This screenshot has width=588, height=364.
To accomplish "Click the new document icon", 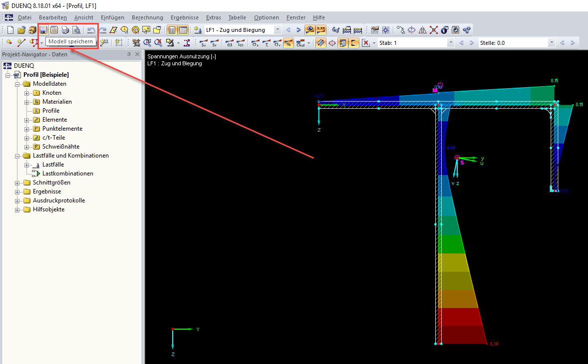I will pyautogui.click(x=10, y=30).
